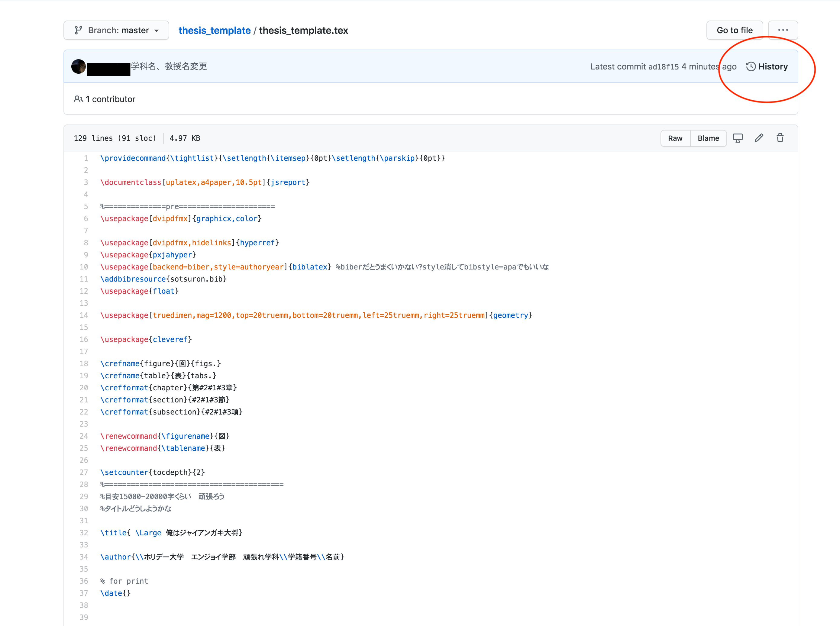This screenshot has width=840, height=626.
Task: Click the Blame view icon
Action: click(708, 138)
